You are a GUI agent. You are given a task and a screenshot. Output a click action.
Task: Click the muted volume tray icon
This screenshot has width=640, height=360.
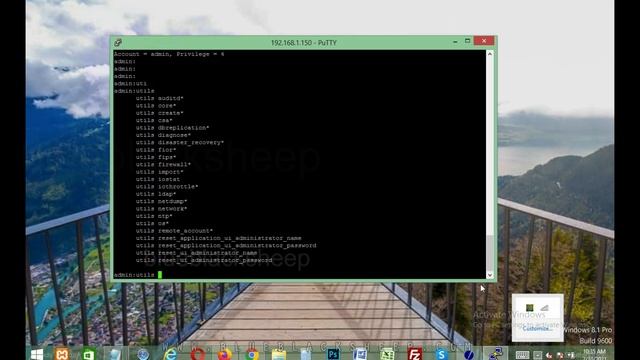[x=549, y=356]
